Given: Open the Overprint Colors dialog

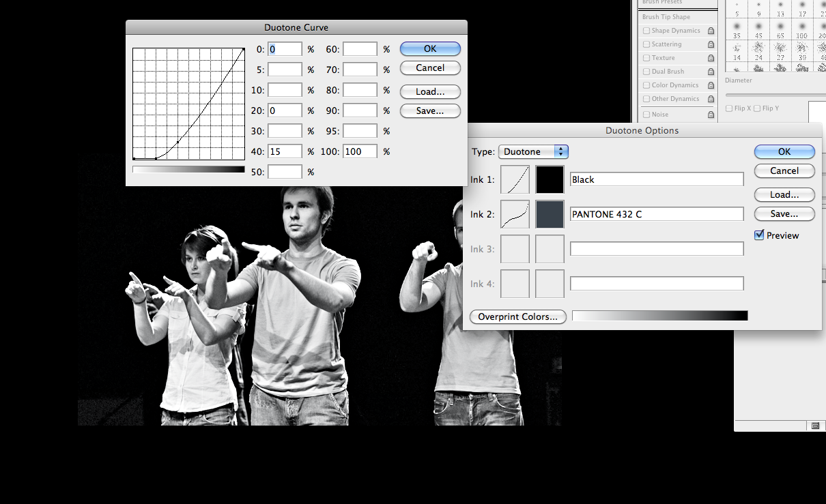Looking at the screenshot, I should point(518,317).
